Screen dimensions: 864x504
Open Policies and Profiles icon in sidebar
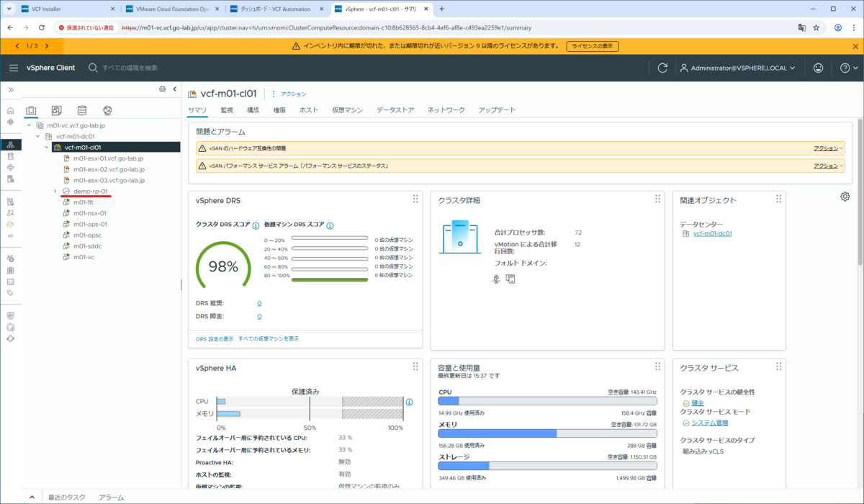point(11,202)
